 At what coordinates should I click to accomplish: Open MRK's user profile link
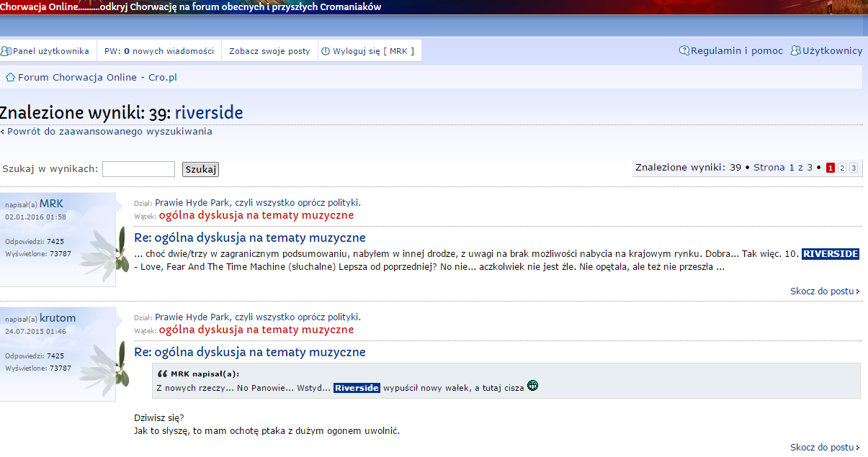(50, 203)
